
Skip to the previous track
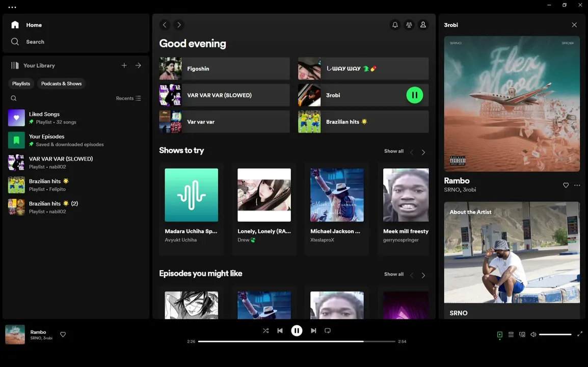click(x=280, y=331)
